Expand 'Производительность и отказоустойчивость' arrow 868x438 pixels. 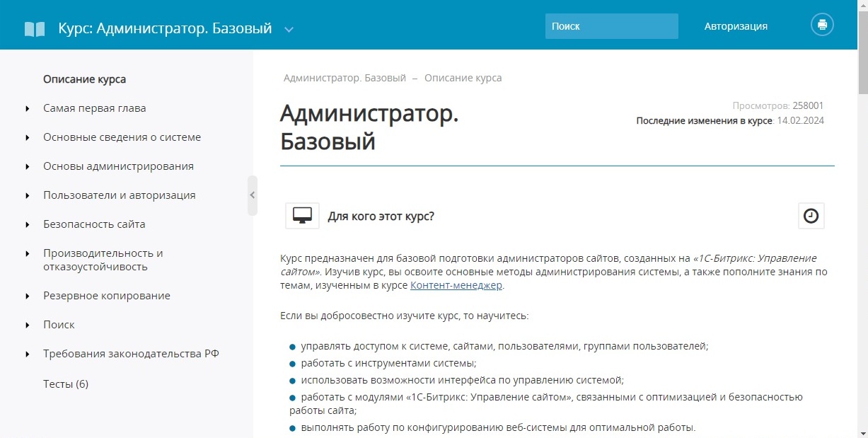pos(27,254)
